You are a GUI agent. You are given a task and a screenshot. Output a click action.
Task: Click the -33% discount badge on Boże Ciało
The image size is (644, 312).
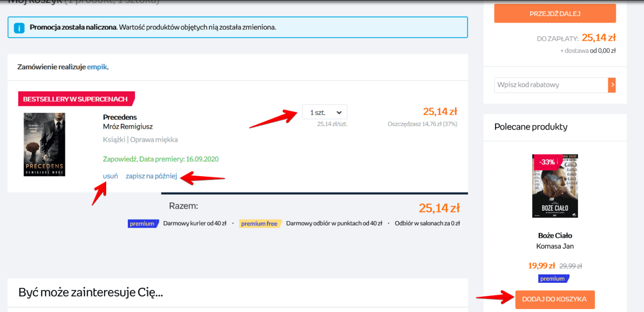[548, 162]
